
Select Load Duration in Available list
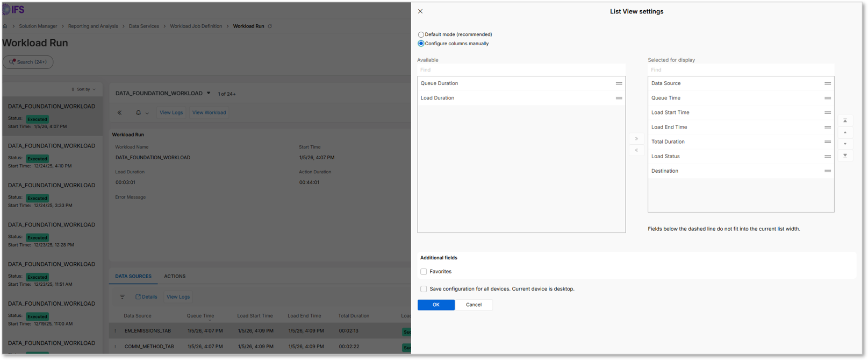[521, 98]
